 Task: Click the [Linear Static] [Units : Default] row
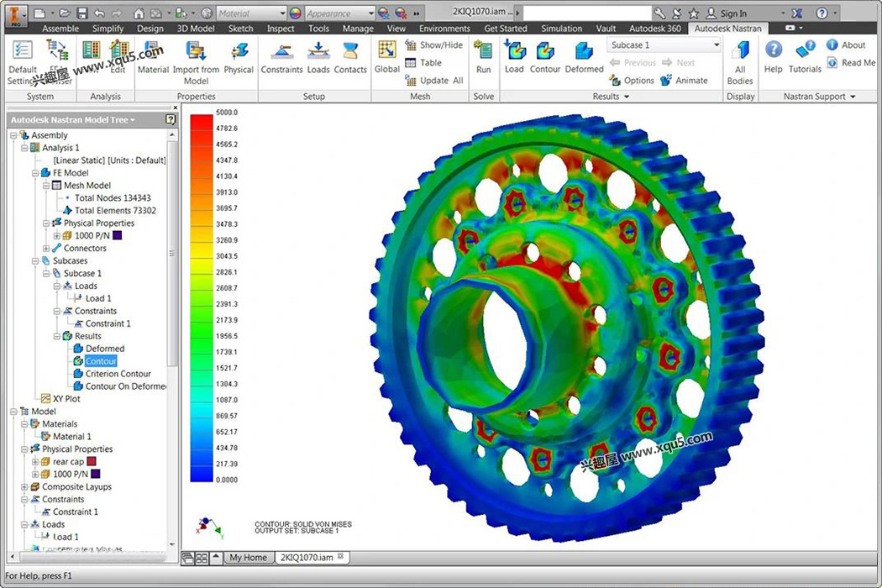(x=110, y=160)
